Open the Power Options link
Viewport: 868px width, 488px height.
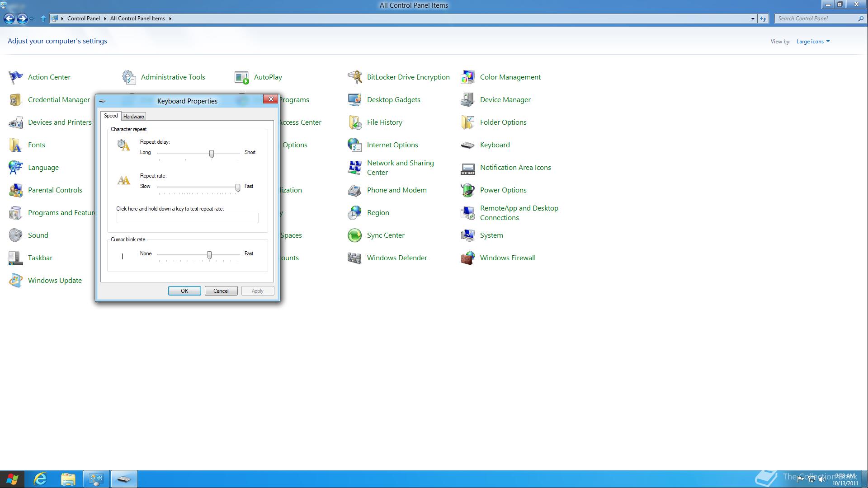coord(503,190)
